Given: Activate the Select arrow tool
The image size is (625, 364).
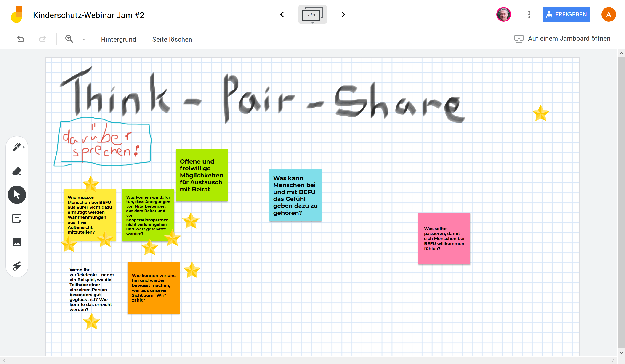Looking at the screenshot, I should (17, 195).
